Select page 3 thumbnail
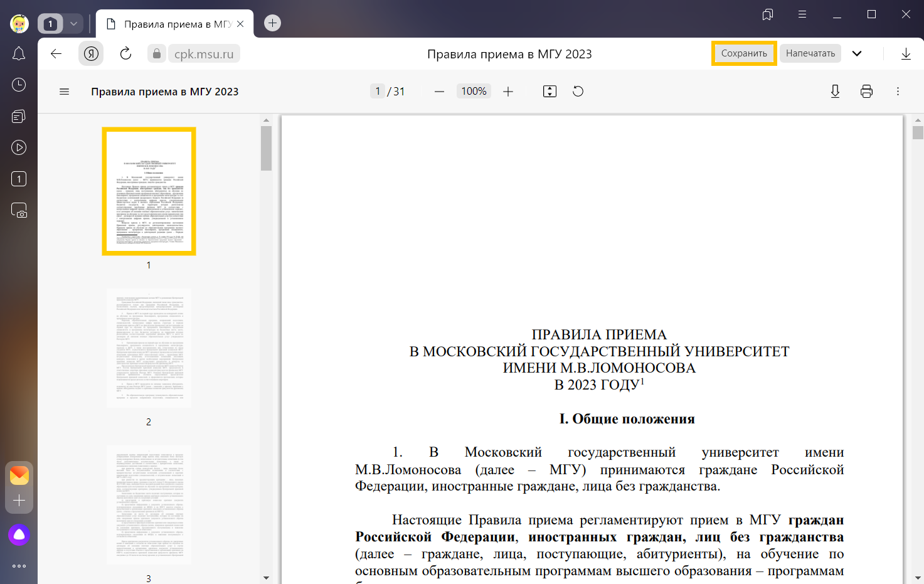Viewport: 924px width, 584px height. (149, 505)
